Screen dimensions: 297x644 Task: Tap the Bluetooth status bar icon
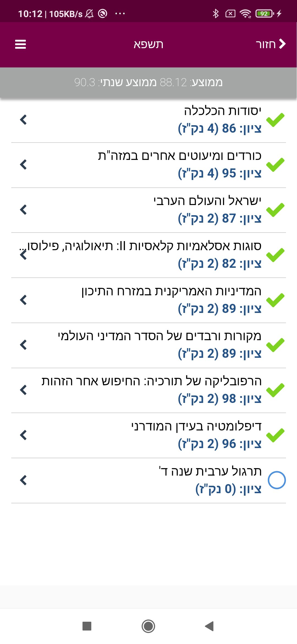click(216, 13)
